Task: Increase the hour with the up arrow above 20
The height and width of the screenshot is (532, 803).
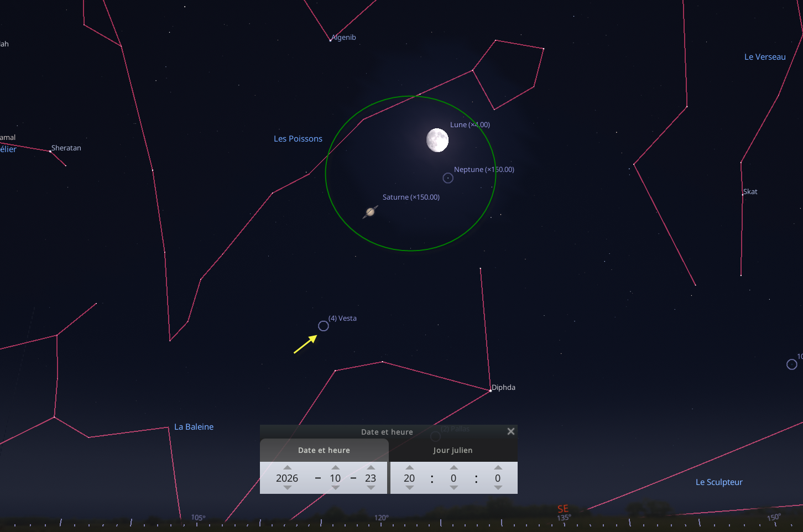Action: [x=409, y=467]
